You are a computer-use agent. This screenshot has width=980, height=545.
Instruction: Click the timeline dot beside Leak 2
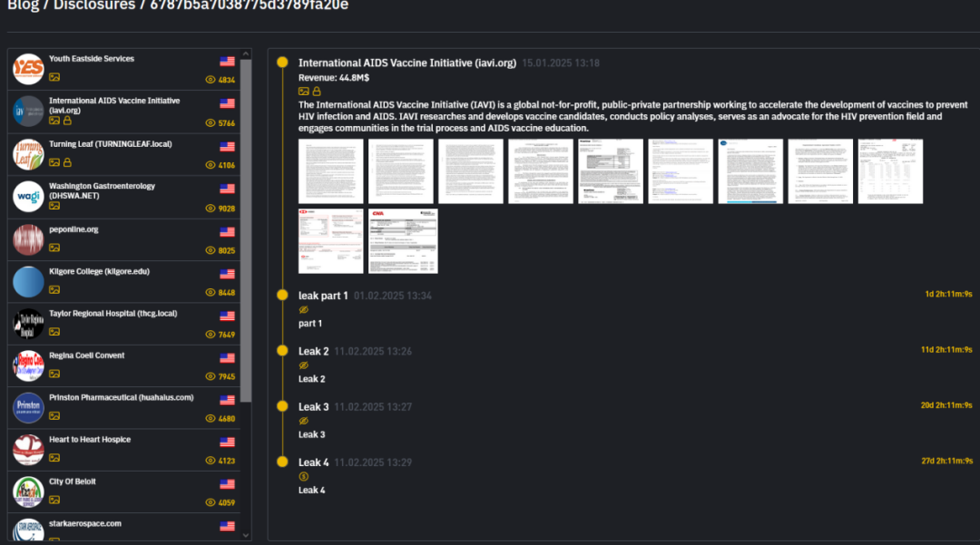click(282, 350)
